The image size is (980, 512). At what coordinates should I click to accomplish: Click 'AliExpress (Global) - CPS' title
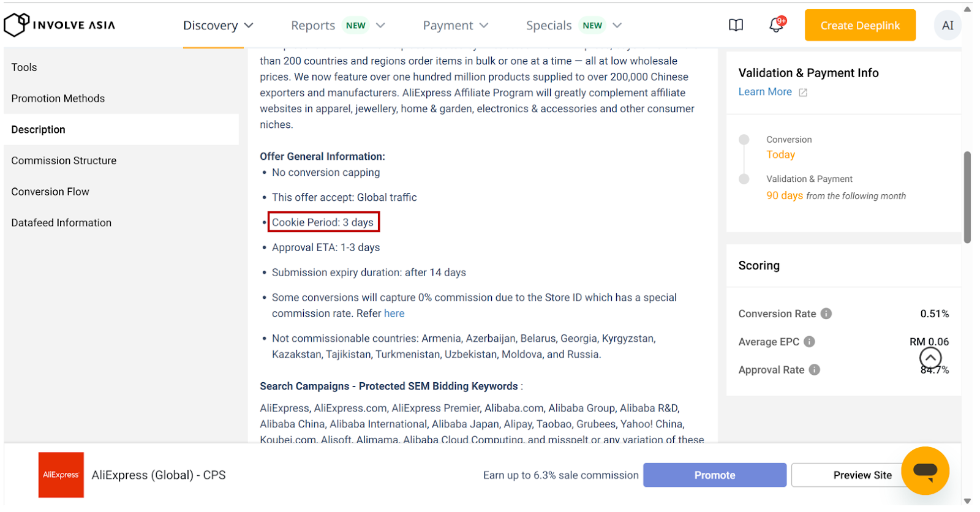(159, 475)
